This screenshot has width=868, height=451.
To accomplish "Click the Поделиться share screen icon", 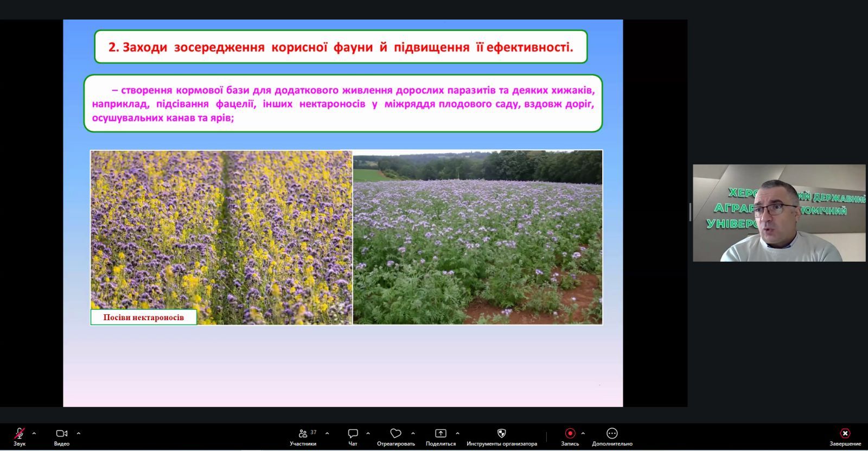I will 441,434.
